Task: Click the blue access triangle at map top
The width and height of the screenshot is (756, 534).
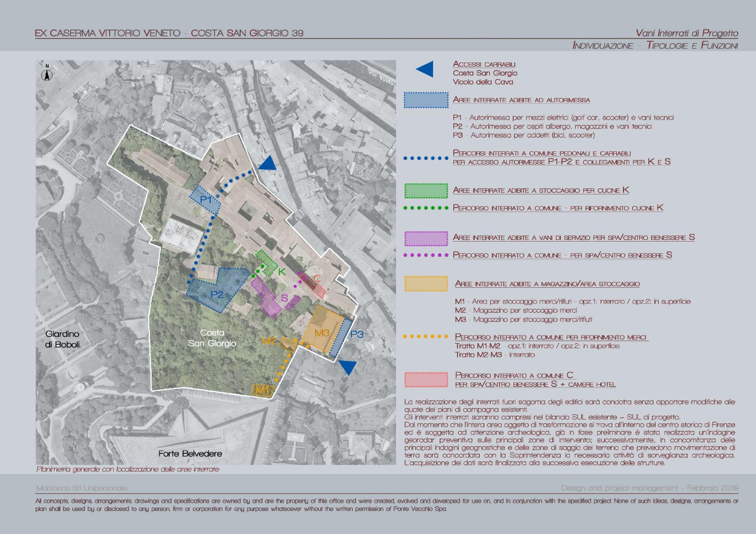Action: [x=267, y=163]
